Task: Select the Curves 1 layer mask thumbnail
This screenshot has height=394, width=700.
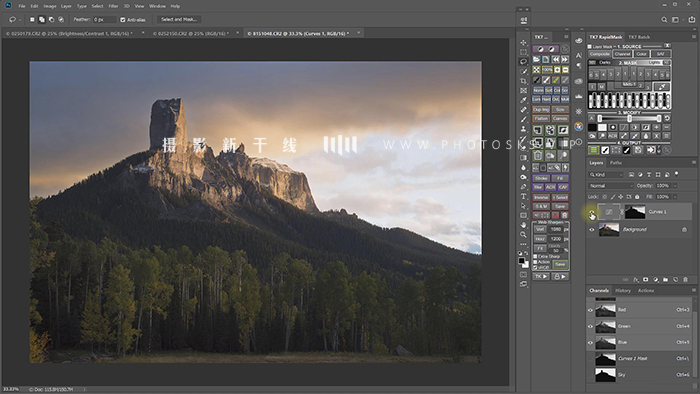Action: coord(635,212)
